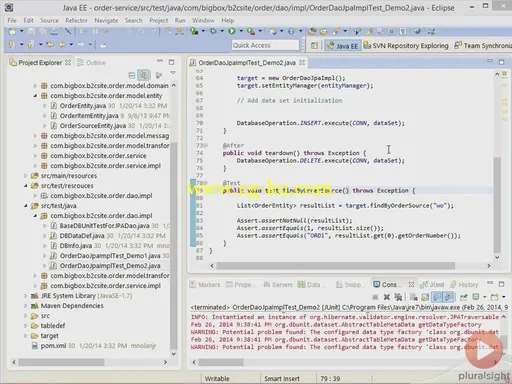
Task: Open the Navigate menu
Action: tap(106, 20)
